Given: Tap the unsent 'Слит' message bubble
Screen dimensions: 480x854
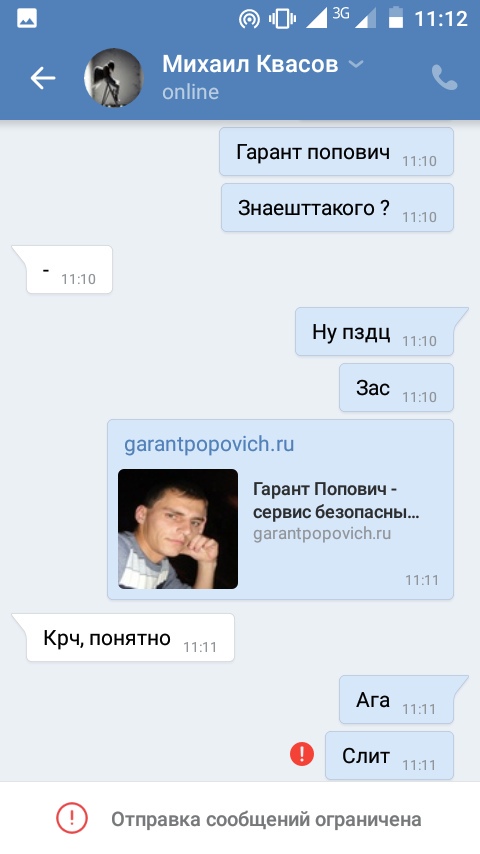Looking at the screenshot, I should [389, 755].
